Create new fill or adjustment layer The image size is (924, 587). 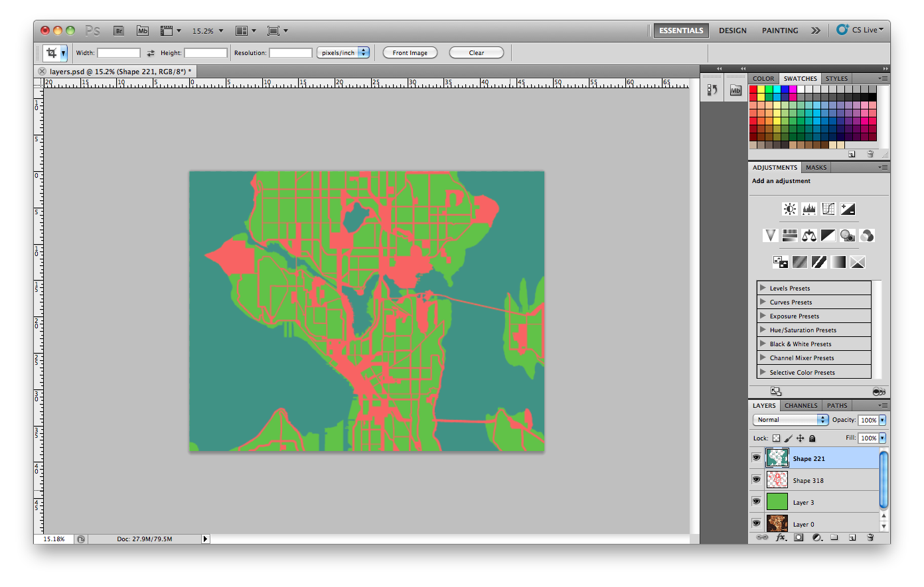(x=816, y=537)
